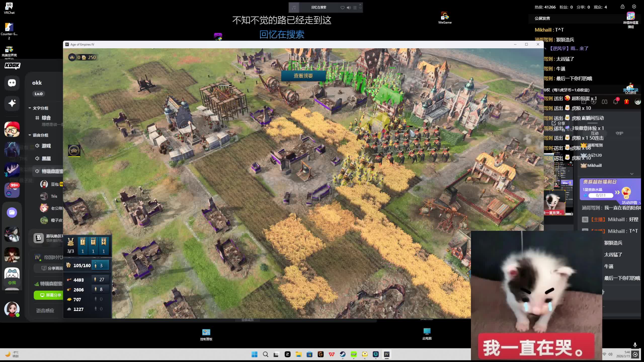Open the 综合 text channel
The width and height of the screenshot is (644, 362).
46,118
